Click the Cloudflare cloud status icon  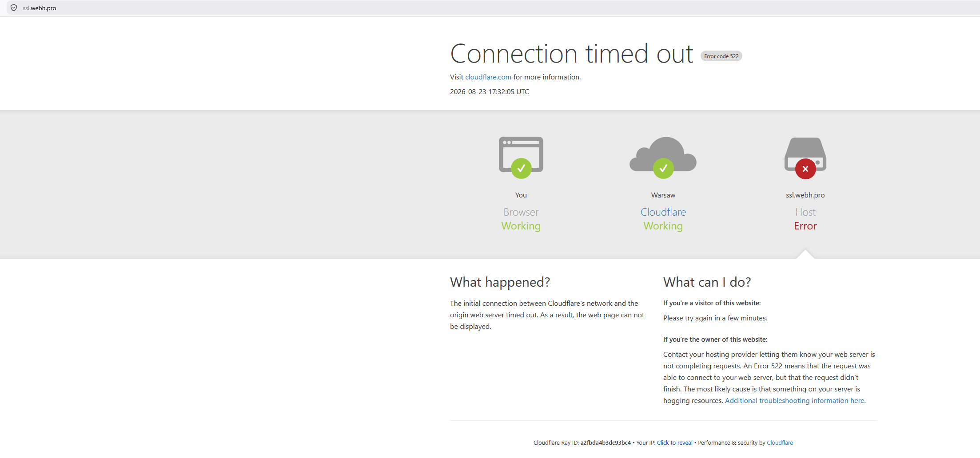click(x=663, y=158)
